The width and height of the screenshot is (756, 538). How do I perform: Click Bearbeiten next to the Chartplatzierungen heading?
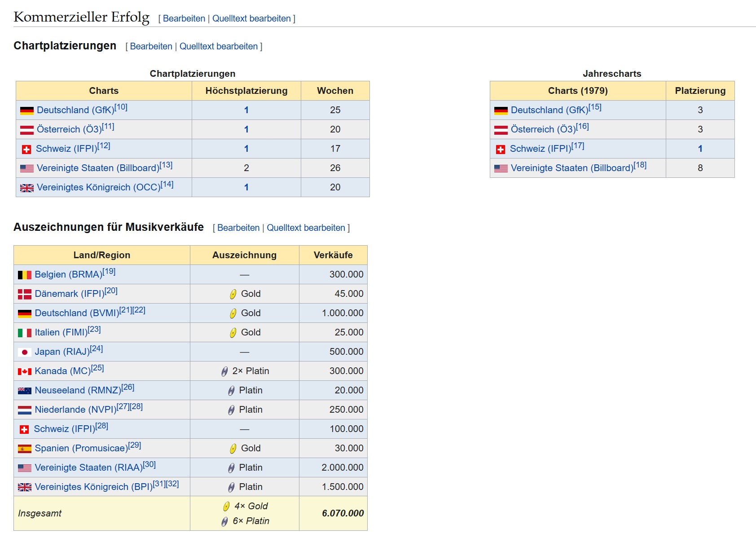151,46
